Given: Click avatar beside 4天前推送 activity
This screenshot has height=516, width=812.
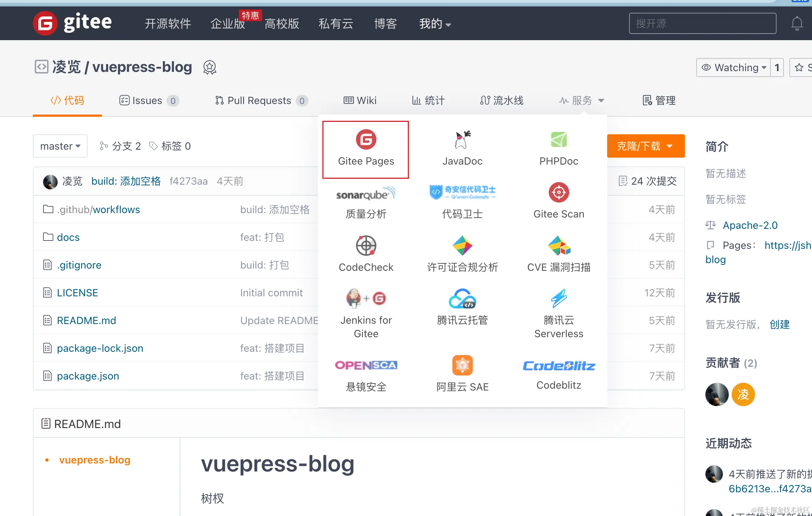Looking at the screenshot, I should tap(714, 474).
